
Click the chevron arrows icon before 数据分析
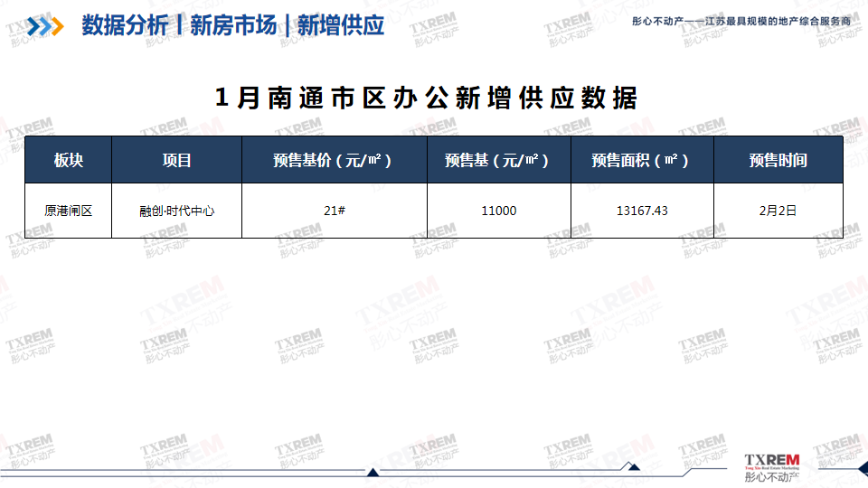click(45, 26)
